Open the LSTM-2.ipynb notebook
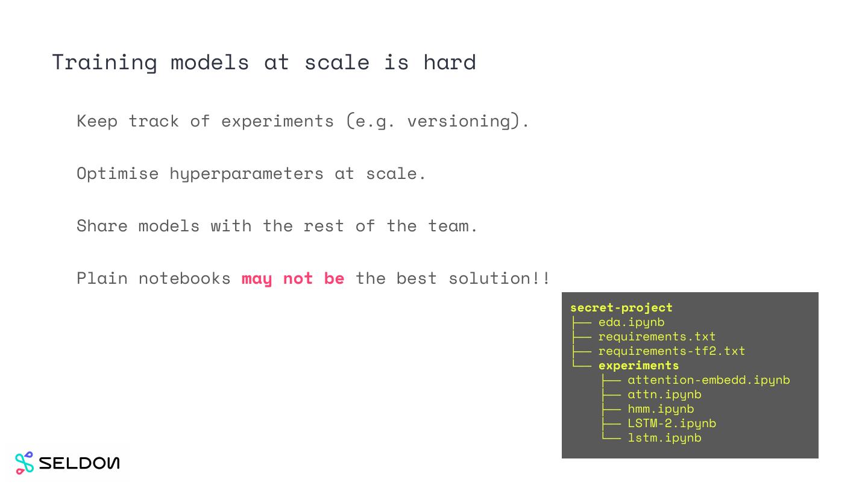 pos(671,423)
